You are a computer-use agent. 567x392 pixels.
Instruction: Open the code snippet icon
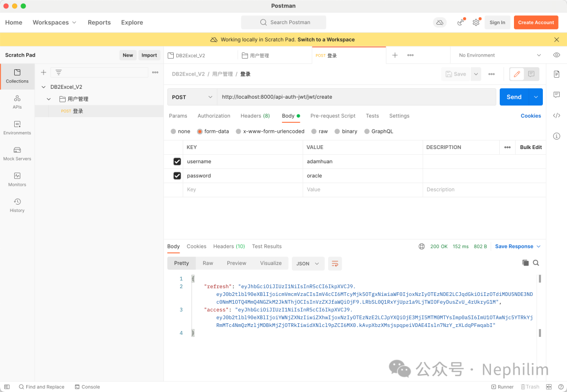point(556,115)
